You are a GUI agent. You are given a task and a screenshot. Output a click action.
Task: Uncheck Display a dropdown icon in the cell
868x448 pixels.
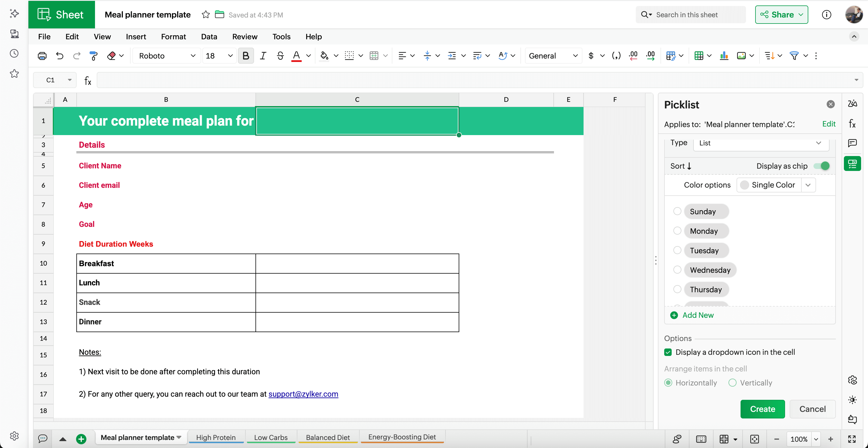pos(668,352)
